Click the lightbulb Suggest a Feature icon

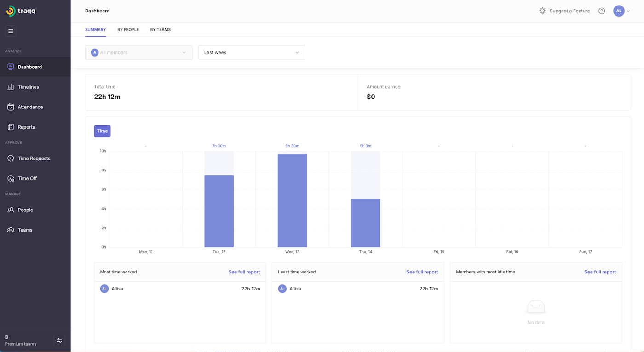[x=543, y=11]
